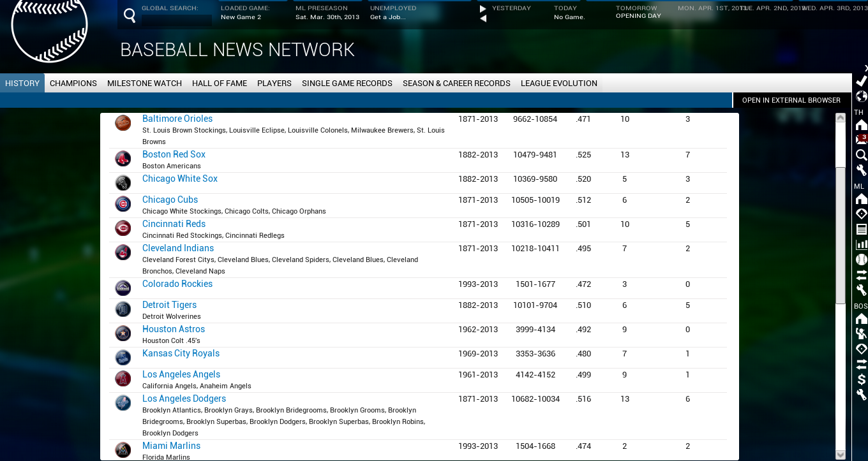Click the scrollbar down arrow of the team list
Viewport: 868px width, 461px height.
pyautogui.click(x=841, y=454)
